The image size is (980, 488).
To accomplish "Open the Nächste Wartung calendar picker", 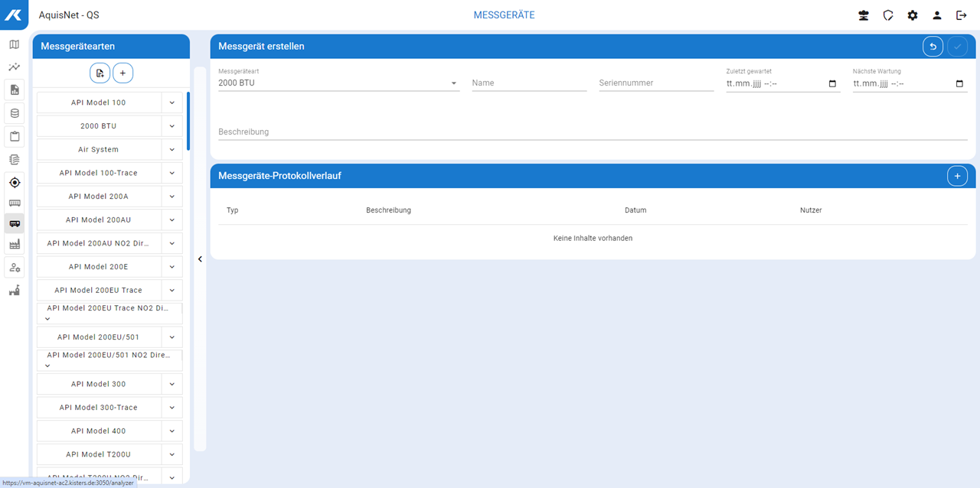I will [960, 84].
